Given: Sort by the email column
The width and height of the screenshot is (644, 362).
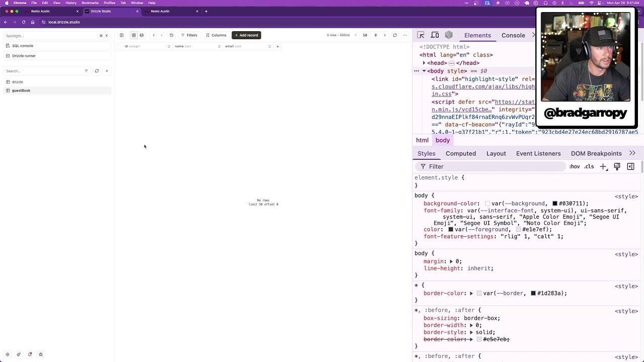Looking at the screenshot, I should pos(269,46).
